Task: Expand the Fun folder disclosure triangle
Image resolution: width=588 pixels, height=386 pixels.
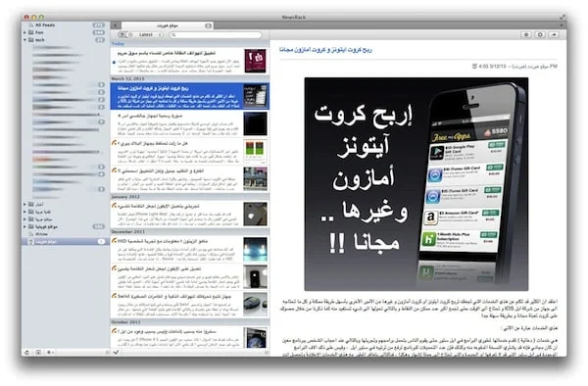Action: point(24,32)
